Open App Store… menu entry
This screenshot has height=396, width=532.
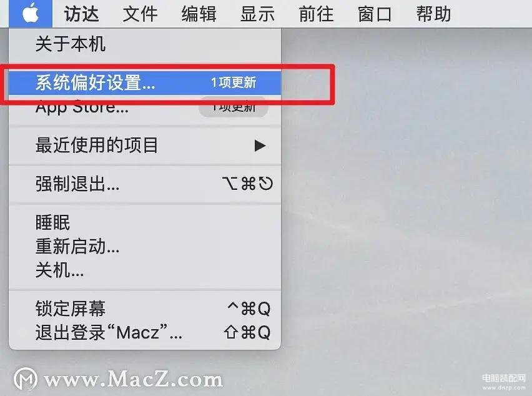145,107
